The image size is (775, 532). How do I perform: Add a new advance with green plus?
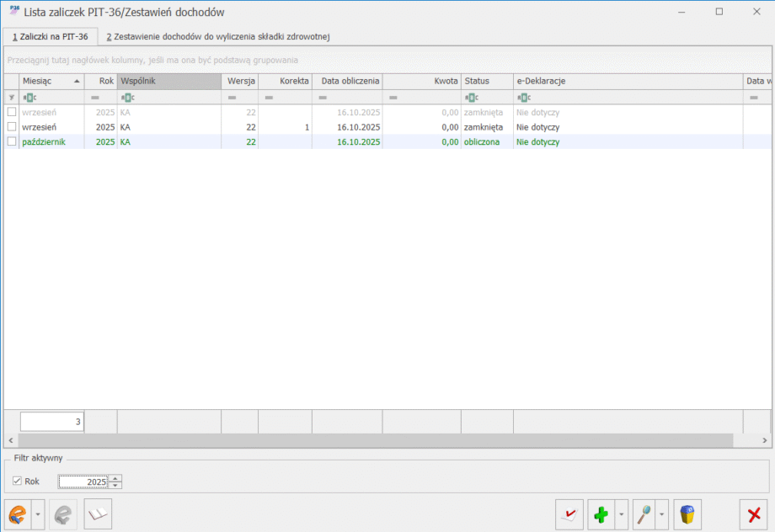point(600,513)
